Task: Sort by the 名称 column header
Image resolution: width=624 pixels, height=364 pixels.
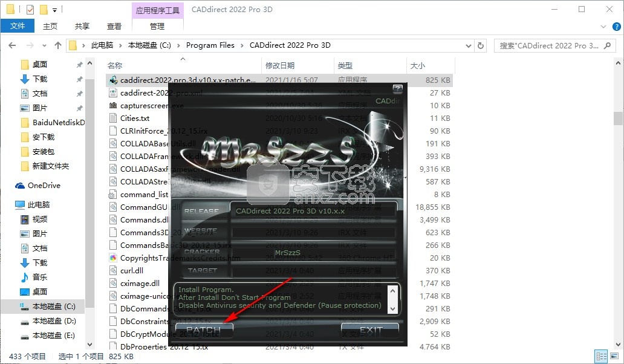Action: (x=115, y=66)
